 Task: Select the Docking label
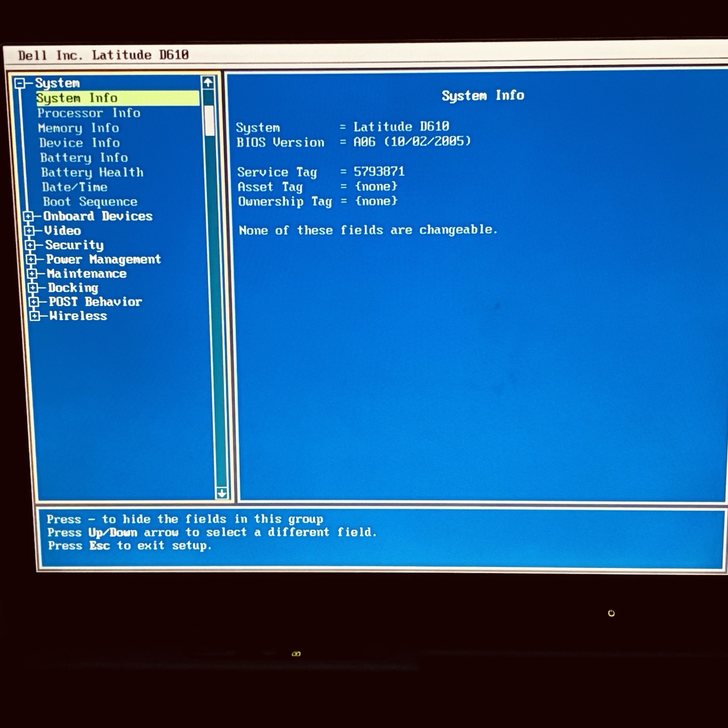(73, 288)
